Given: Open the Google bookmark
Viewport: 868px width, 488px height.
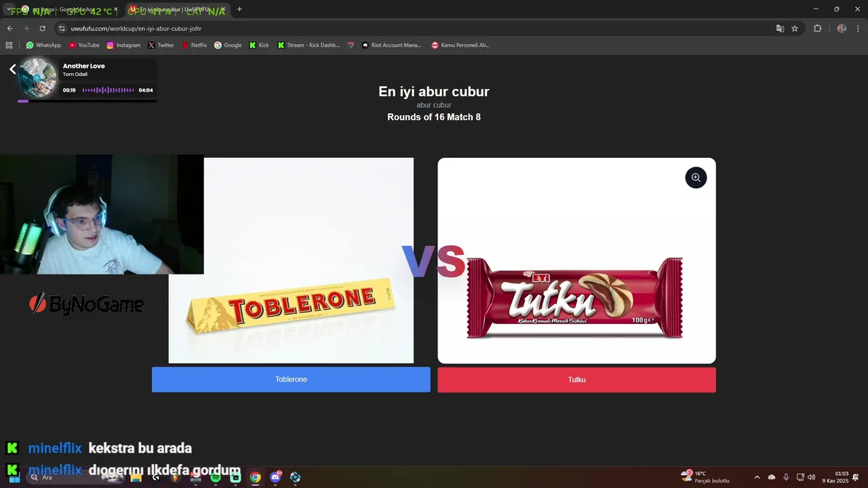Looking at the screenshot, I should point(228,45).
